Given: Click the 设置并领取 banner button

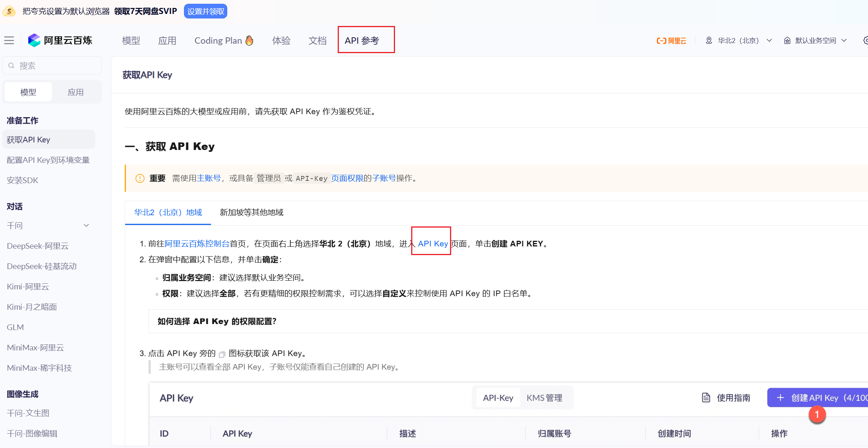Looking at the screenshot, I should tap(205, 11).
